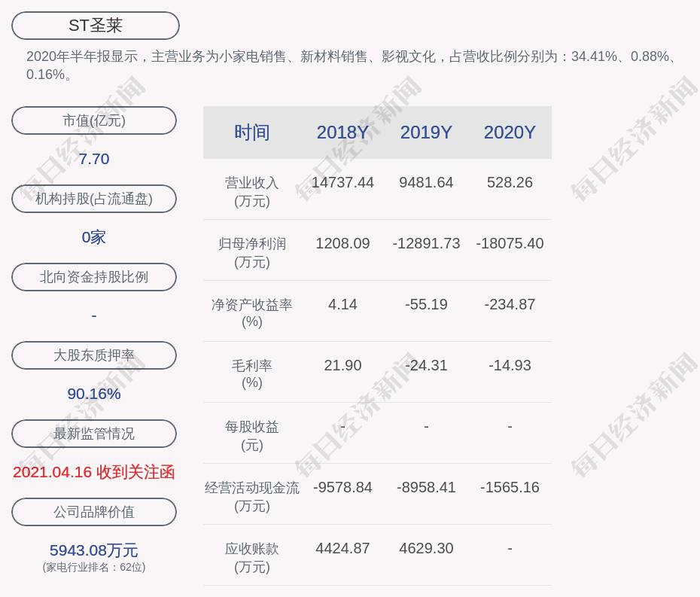Screen dimensions: 700x597
Task: Click the net profit cell -18075.40
Action: (510, 243)
